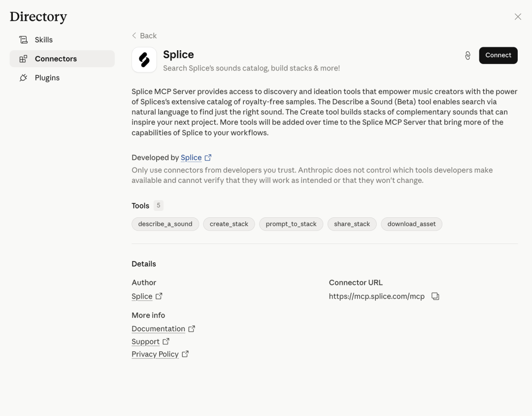
Task: Select the prompt_to_stack tool chip
Action: point(291,224)
